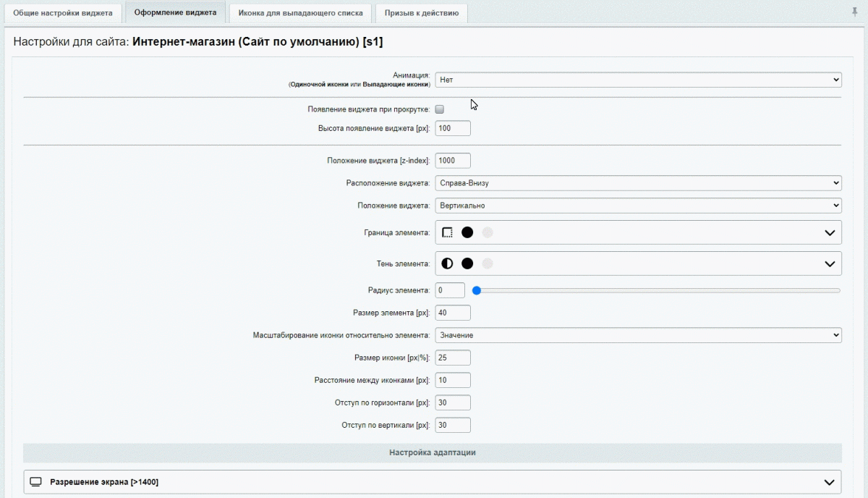Open the Масштабирование иконки dropdown
This screenshot has width=868, height=498.
[638, 335]
